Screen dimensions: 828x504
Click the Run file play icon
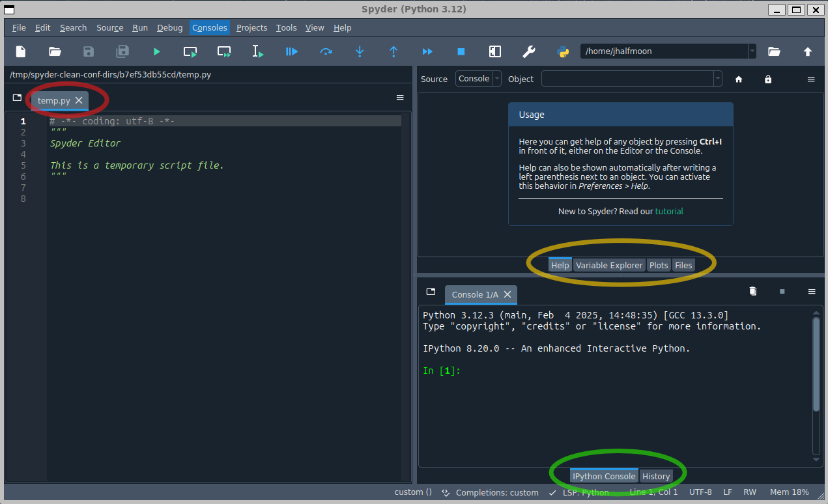coord(156,51)
